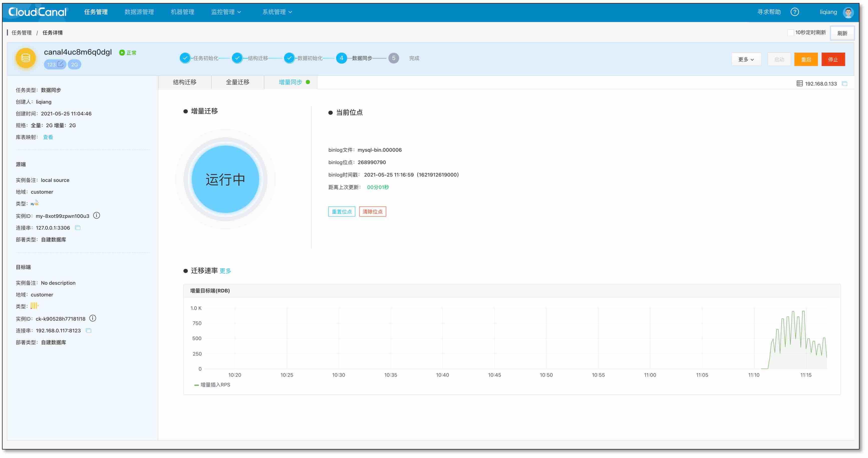Screen dimensions: 868x458
Task: Click the red 停止 button
Action: [x=833, y=60]
